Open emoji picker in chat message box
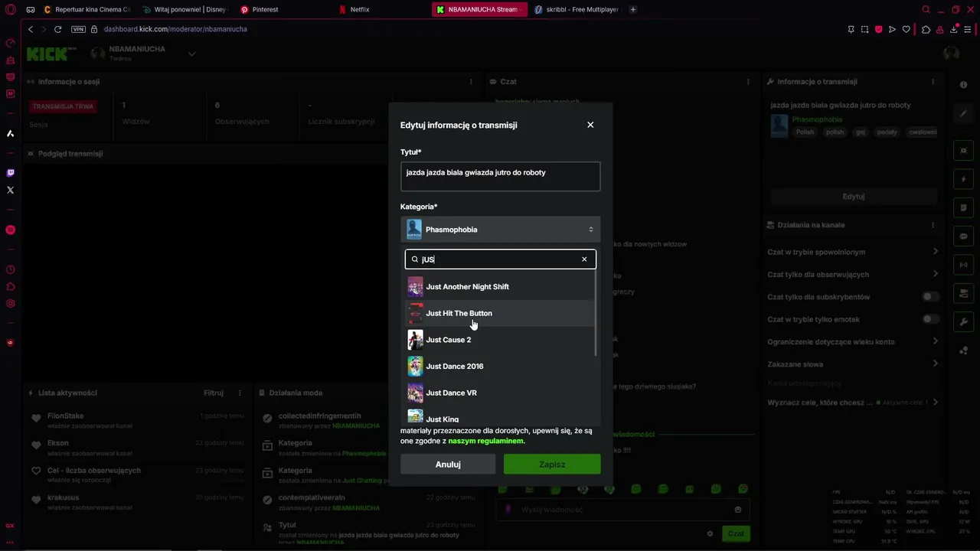This screenshot has height=551, width=980. [x=738, y=510]
